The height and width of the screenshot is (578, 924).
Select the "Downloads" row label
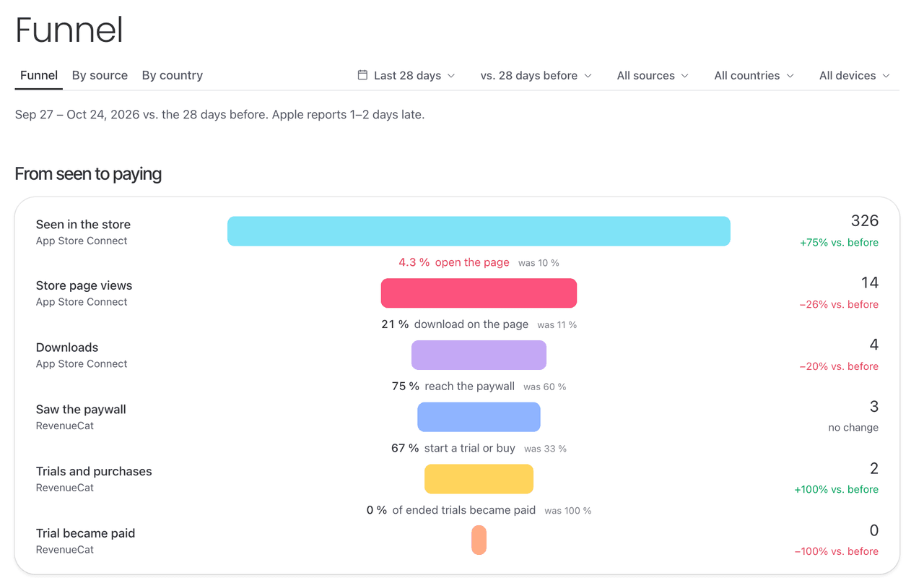[x=67, y=347]
